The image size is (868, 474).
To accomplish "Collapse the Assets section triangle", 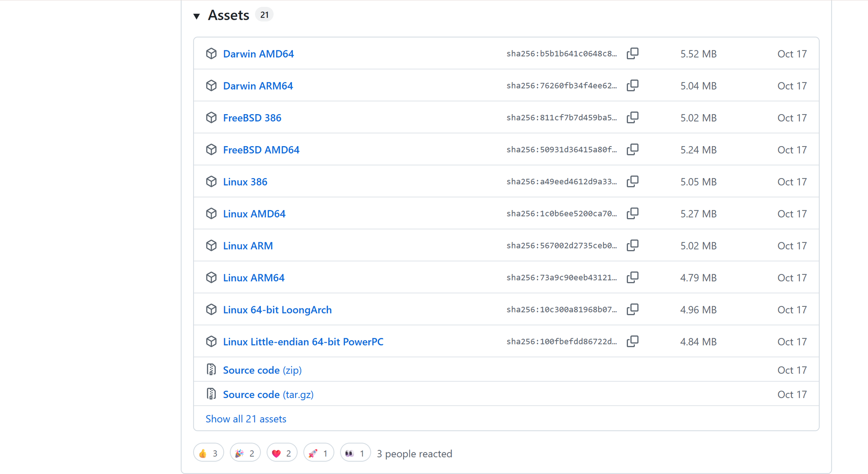I will click(x=197, y=16).
